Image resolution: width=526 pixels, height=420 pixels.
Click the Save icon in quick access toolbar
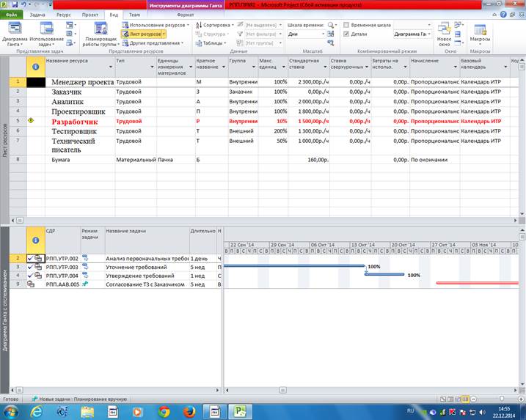pos(15,4)
